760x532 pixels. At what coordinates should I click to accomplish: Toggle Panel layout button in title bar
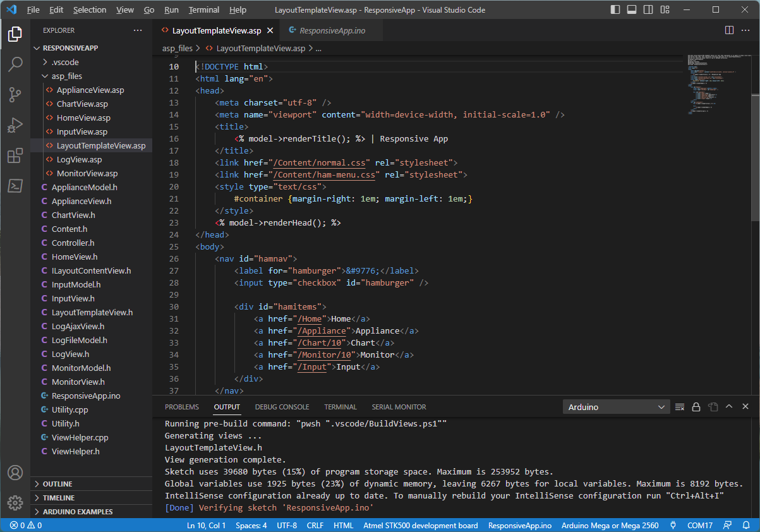coord(632,10)
